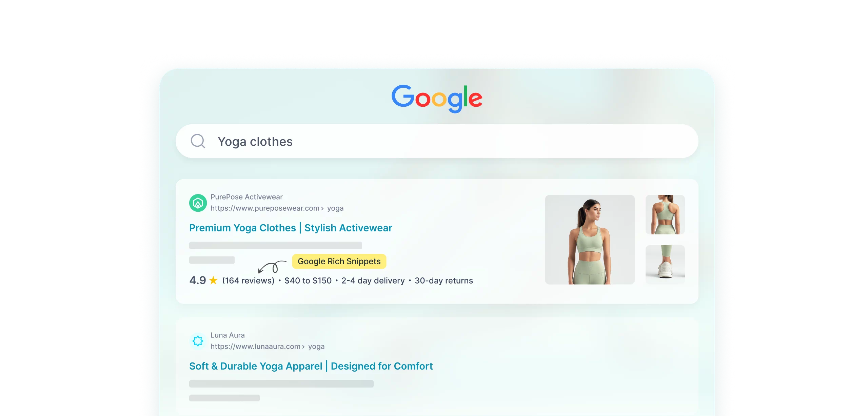868x416 pixels.
Task: Click the magnifying glass search icon
Action: [198, 141]
